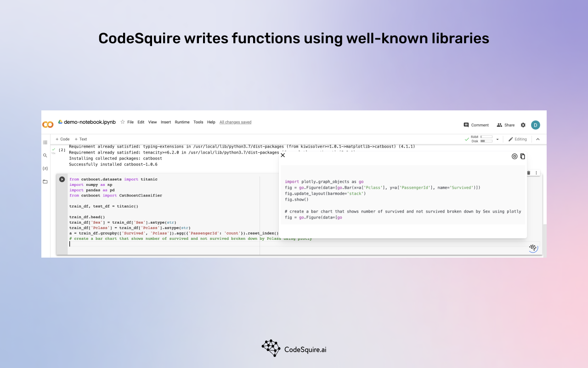Image resolution: width=588 pixels, height=368 pixels.
Task: Click the 'fig.show()' line in suggestion popup
Action: pyautogui.click(x=297, y=200)
